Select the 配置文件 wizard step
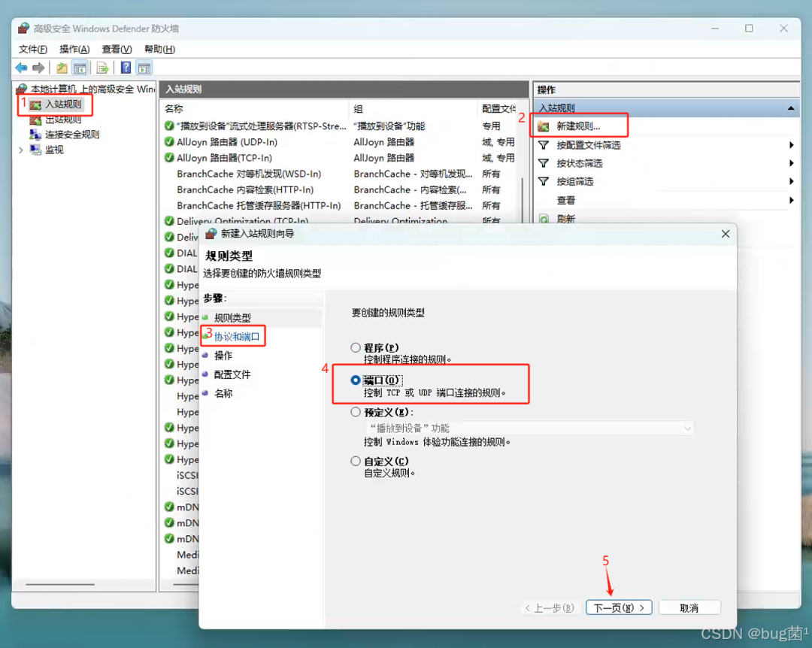Image resolution: width=812 pixels, height=648 pixels. click(x=232, y=374)
